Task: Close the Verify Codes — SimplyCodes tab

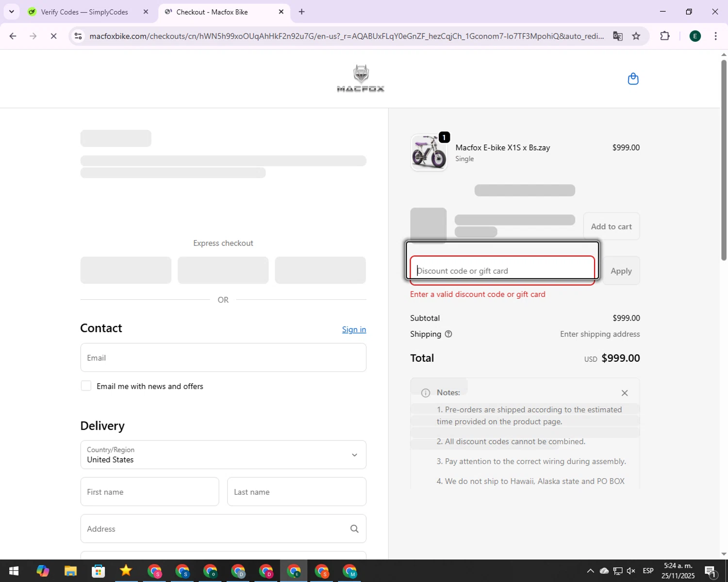Action: pos(146,12)
